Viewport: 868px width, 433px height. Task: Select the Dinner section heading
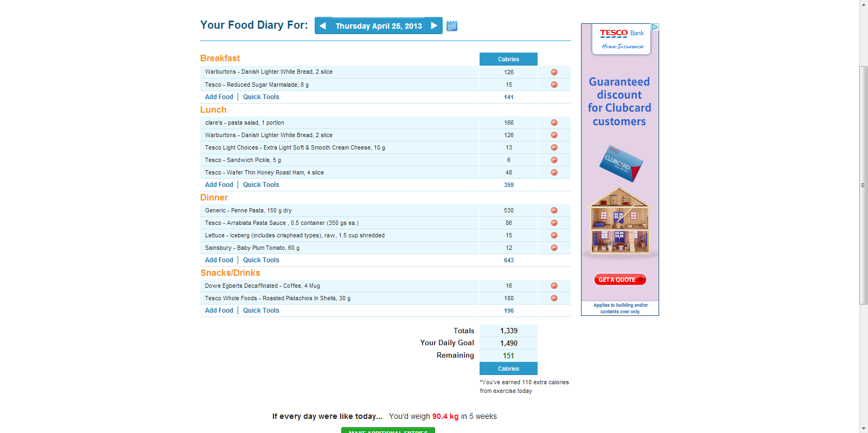[214, 198]
